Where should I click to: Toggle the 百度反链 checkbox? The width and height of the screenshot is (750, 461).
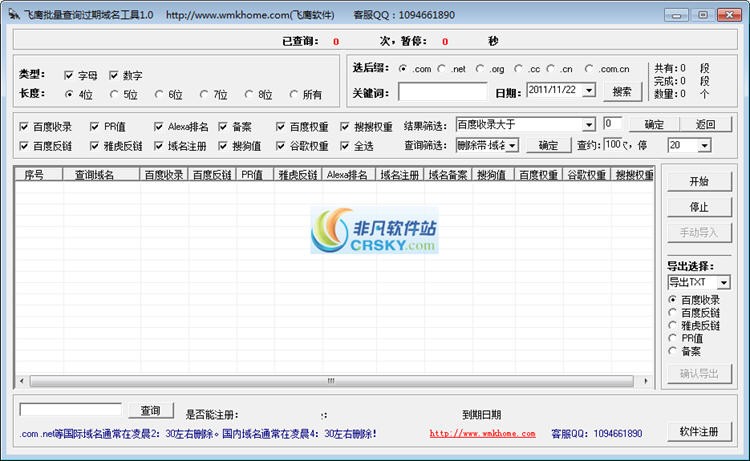24,146
